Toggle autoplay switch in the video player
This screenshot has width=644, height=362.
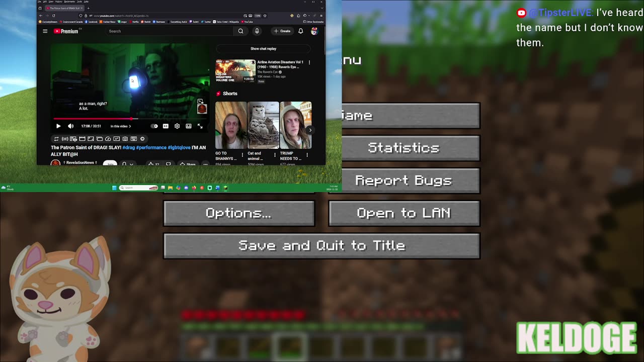154,126
